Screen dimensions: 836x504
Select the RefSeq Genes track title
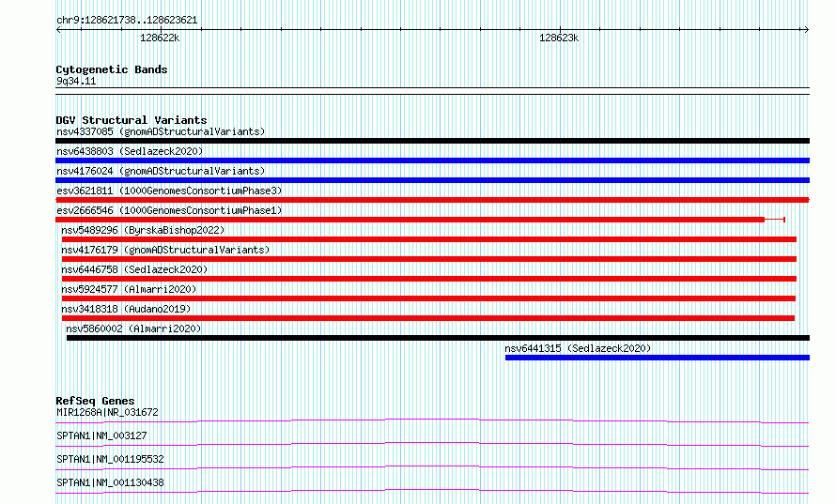click(x=95, y=401)
